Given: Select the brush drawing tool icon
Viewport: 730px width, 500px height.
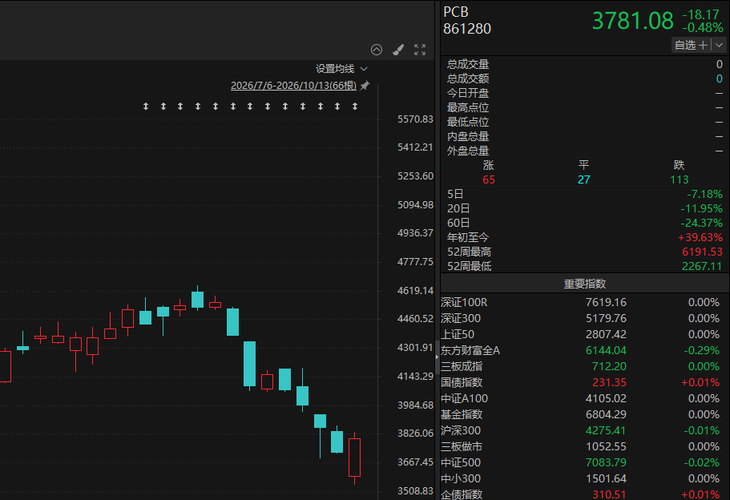Looking at the screenshot, I should (398, 50).
